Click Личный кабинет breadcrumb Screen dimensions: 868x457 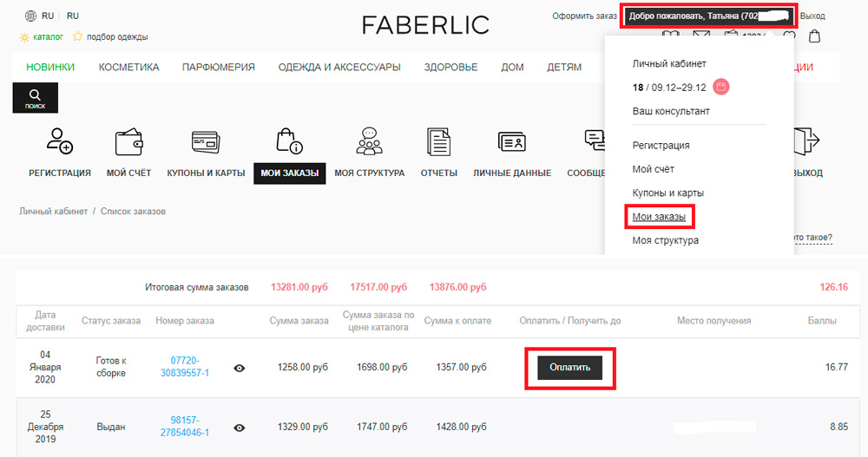click(x=53, y=212)
